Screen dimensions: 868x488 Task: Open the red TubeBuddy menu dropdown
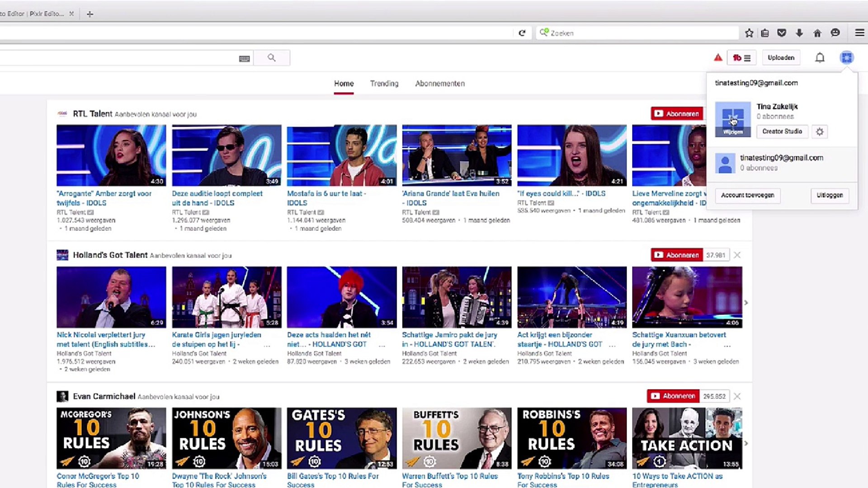(x=741, y=58)
